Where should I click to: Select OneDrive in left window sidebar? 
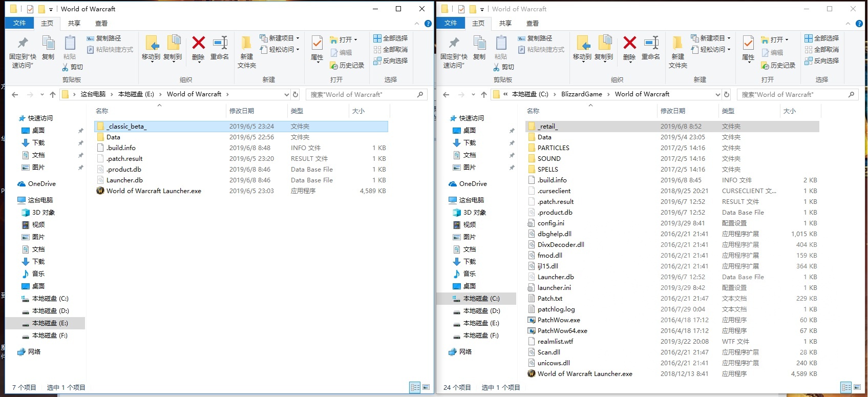(42, 184)
